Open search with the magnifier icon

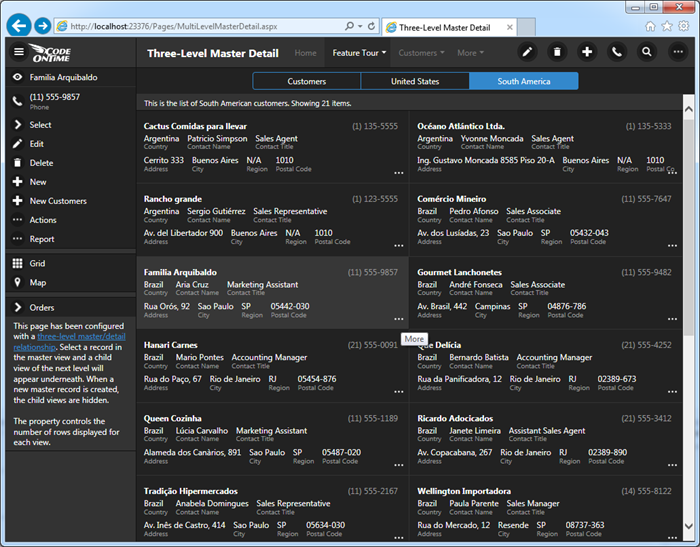tap(647, 52)
